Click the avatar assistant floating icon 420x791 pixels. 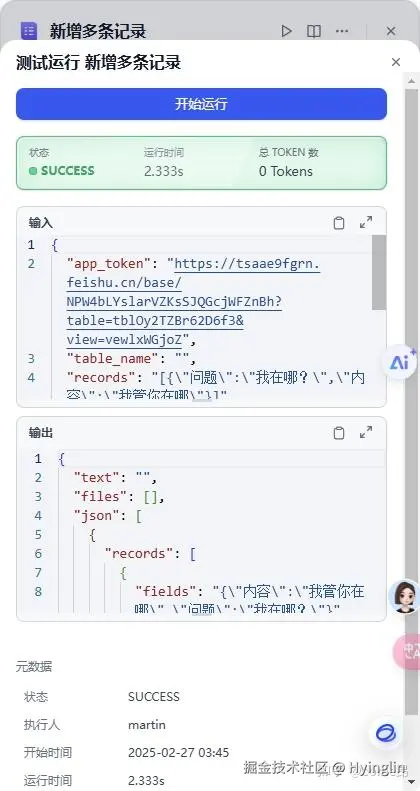click(x=405, y=596)
